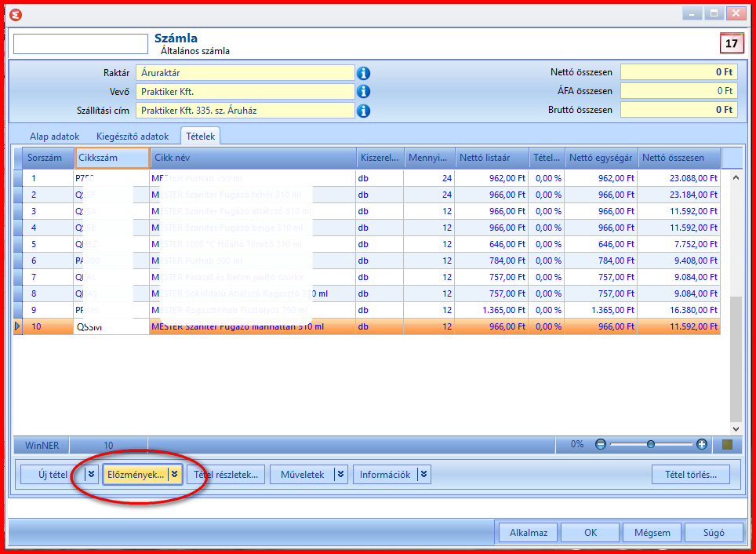The width and height of the screenshot is (756, 554).
Task: Click the brown square icon in status bar
Action: click(728, 444)
